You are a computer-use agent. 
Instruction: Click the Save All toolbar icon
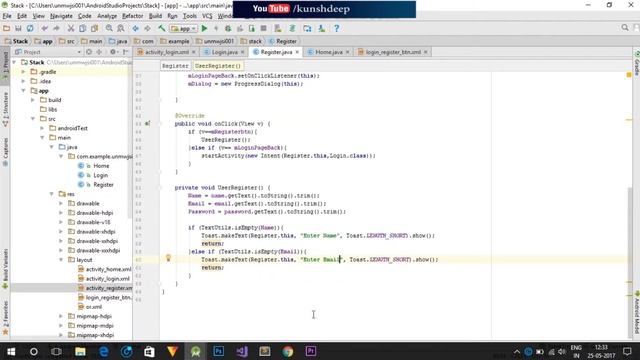pyautogui.click(x=18, y=28)
